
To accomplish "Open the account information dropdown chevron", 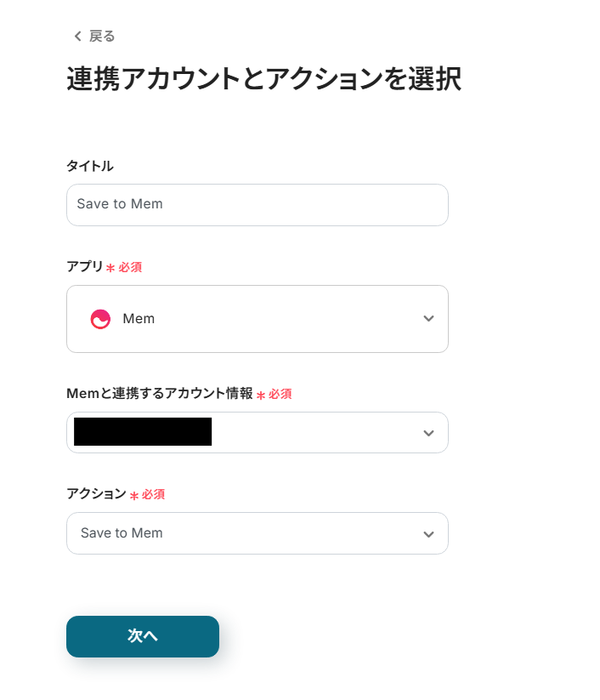I will (428, 433).
